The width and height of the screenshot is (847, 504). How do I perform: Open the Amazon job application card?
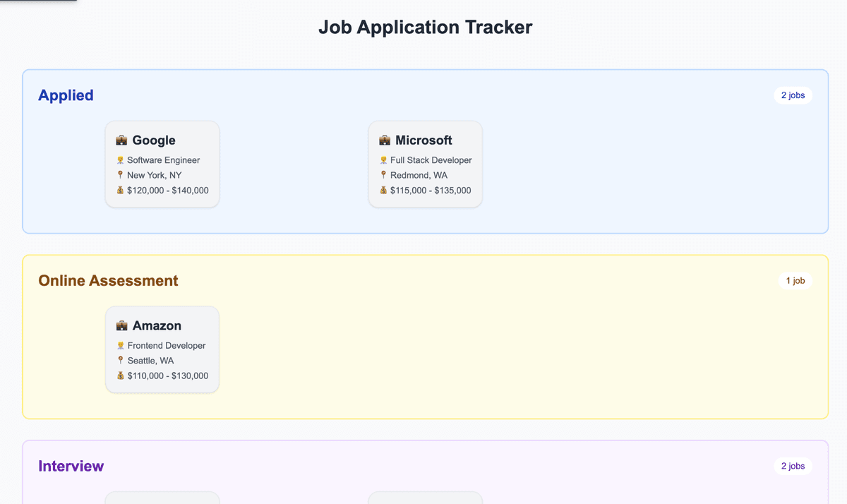point(162,349)
